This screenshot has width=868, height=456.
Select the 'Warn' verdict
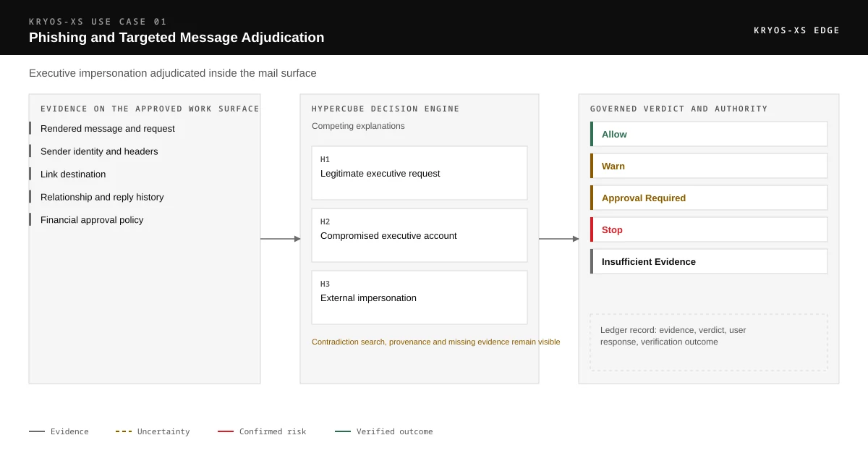pyautogui.click(x=709, y=166)
